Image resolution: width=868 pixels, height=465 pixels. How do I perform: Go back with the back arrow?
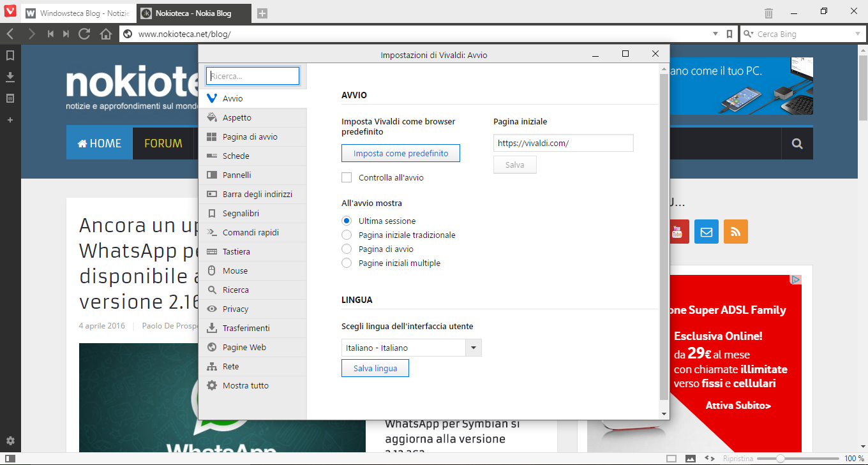[x=10, y=34]
